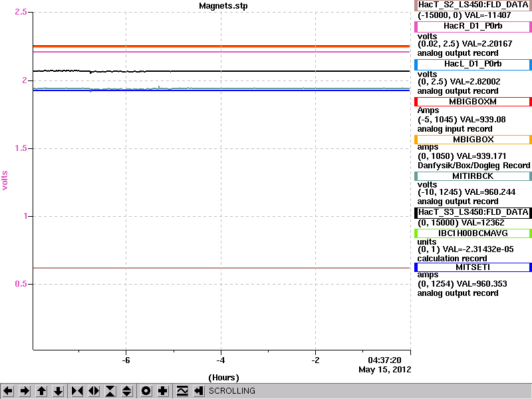Click the VAL=-11407 readout text
The height and width of the screenshot is (399, 532).
(487, 15)
